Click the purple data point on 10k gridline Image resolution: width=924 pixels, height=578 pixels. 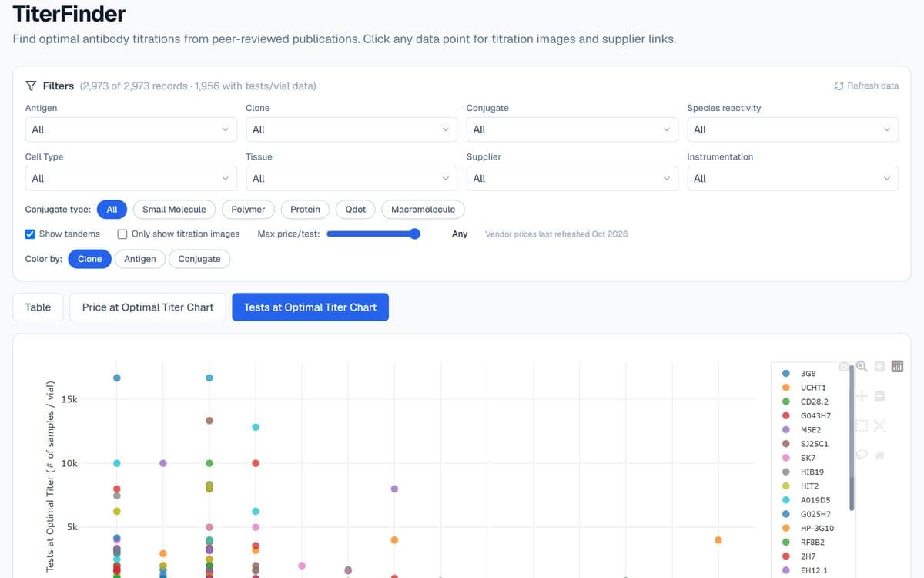[x=163, y=463]
